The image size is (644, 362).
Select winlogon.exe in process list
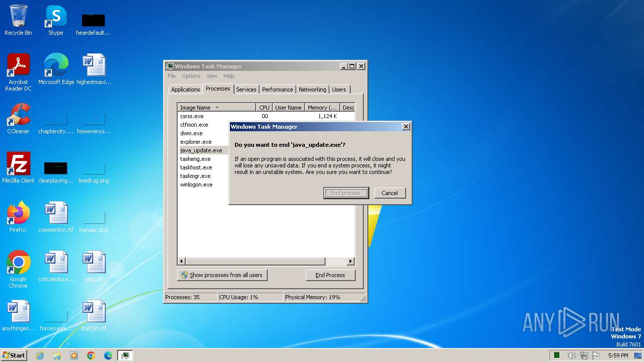pos(196,185)
